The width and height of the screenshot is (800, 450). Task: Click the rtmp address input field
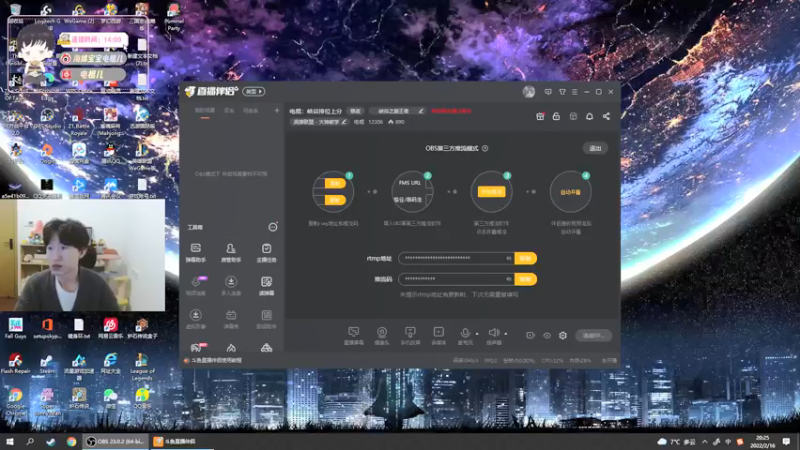click(x=457, y=258)
